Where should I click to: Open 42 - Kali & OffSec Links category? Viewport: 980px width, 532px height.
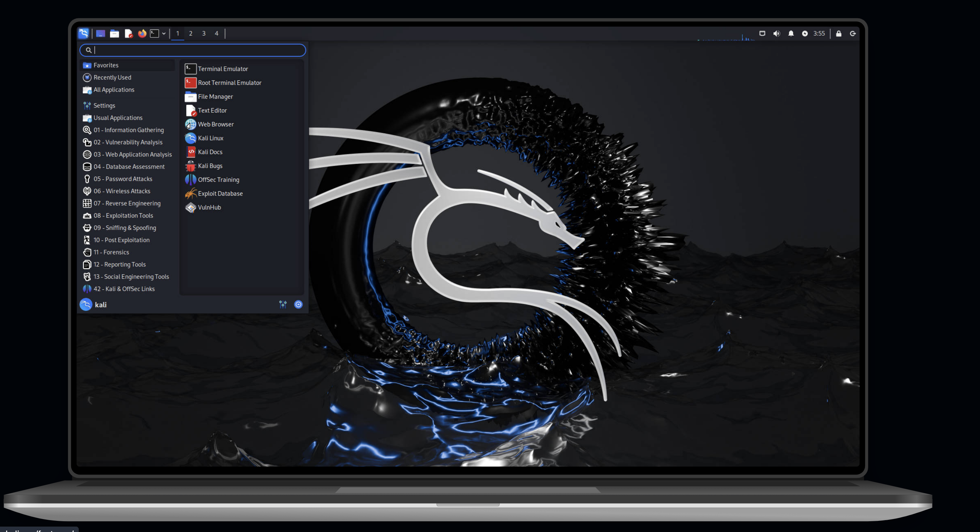pos(128,289)
